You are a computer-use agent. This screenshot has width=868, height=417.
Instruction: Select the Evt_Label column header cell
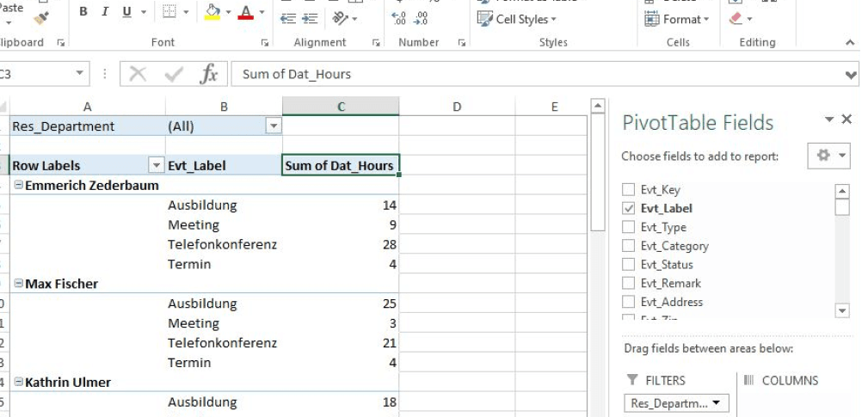(224, 165)
